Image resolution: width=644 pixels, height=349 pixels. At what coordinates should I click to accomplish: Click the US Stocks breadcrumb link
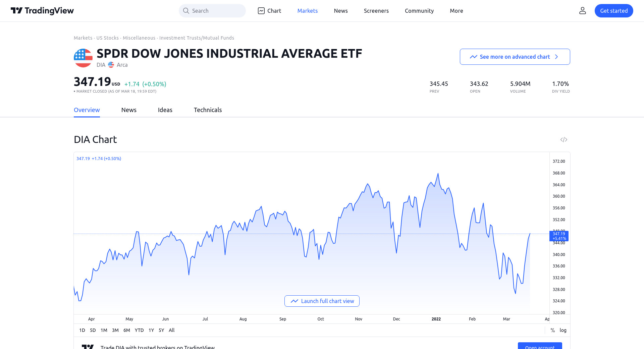pyautogui.click(x=107, y=38)
